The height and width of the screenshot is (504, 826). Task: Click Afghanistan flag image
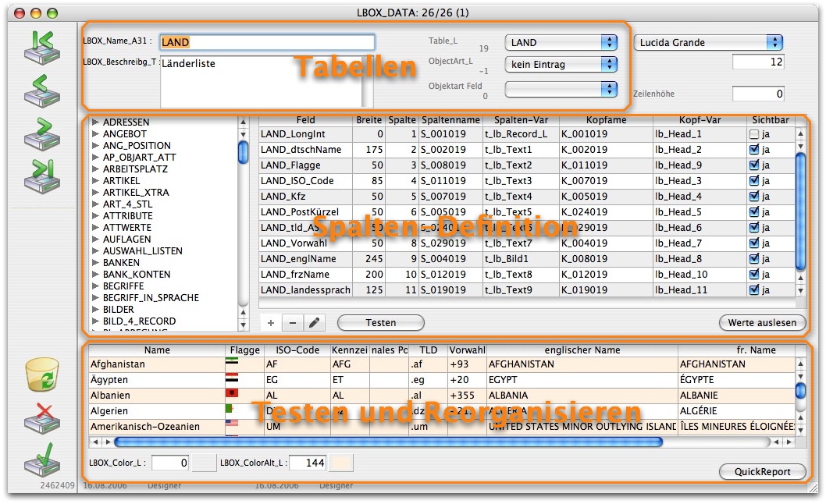pyautogui.click(x=232, y=362)
